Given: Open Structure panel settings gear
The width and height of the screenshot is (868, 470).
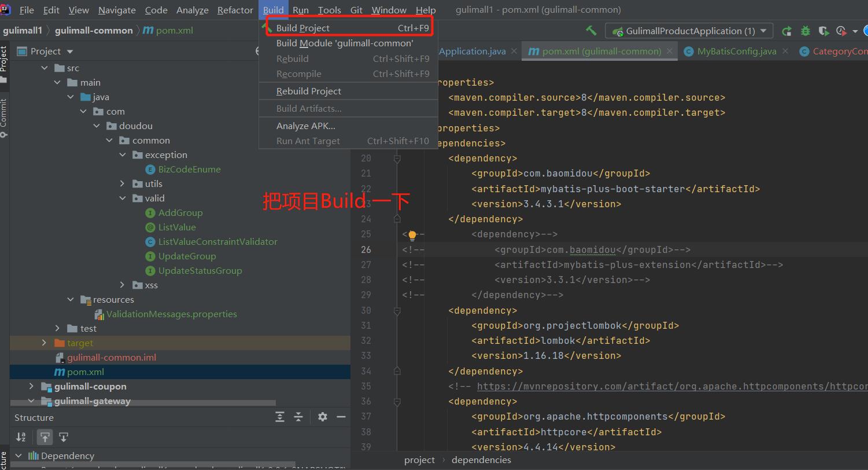Looking at the screenshot, I should [323, 417].
